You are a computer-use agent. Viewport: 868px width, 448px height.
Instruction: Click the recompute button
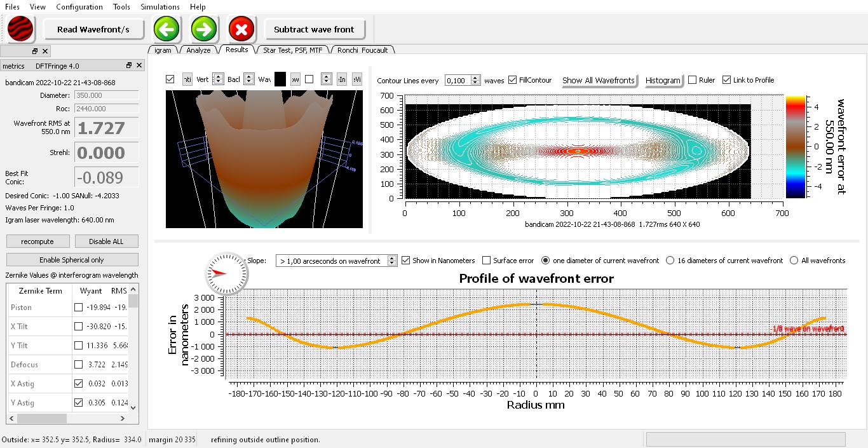[37, 241]
